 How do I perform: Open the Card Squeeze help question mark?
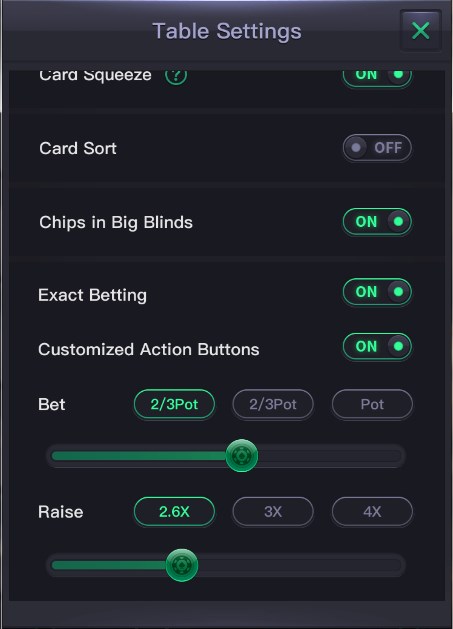(176, 75)
